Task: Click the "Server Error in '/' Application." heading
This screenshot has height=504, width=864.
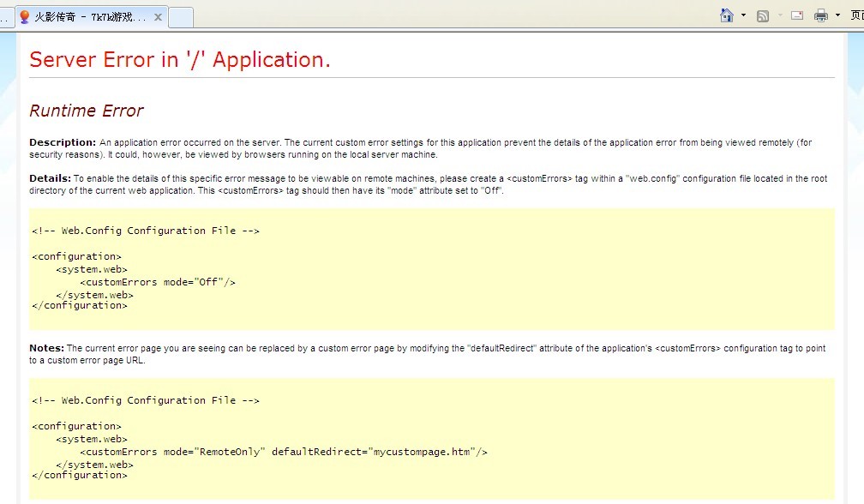Action: pos(180,59)
